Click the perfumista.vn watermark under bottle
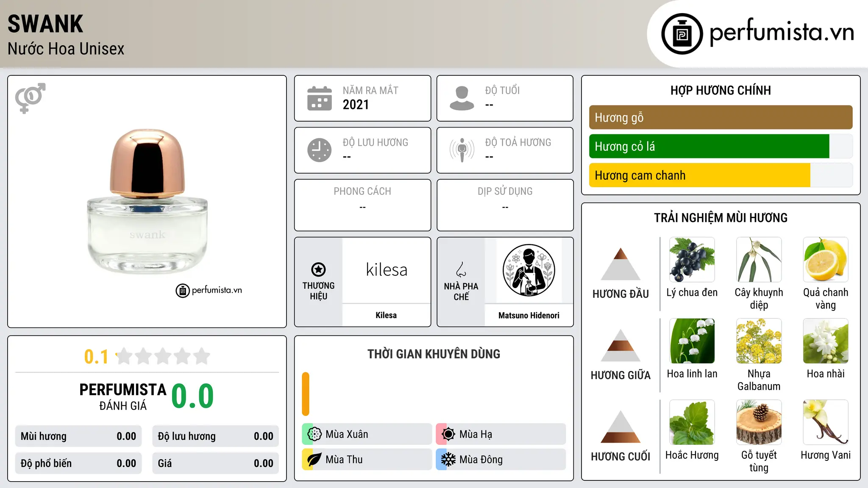 (x=209, y=291)
